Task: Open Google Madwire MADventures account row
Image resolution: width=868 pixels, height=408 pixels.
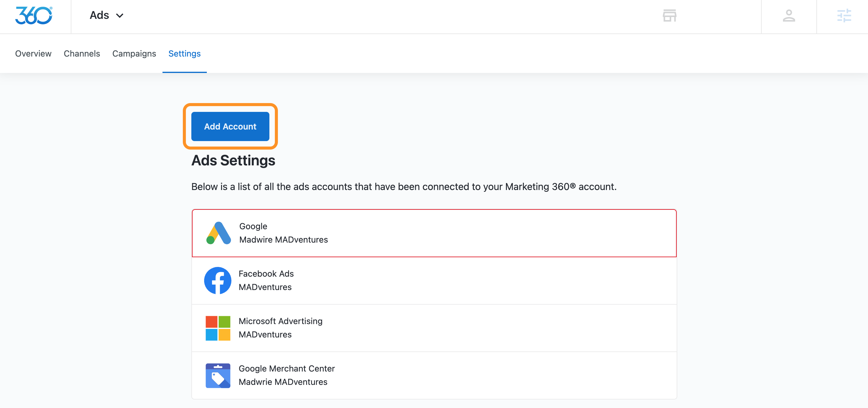Action: coord(434,233)
